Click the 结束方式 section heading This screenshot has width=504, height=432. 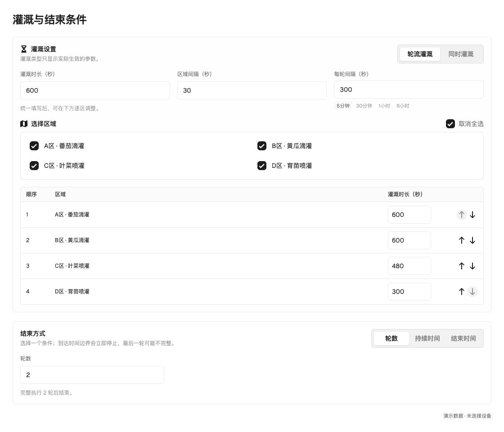pos(33,333)
